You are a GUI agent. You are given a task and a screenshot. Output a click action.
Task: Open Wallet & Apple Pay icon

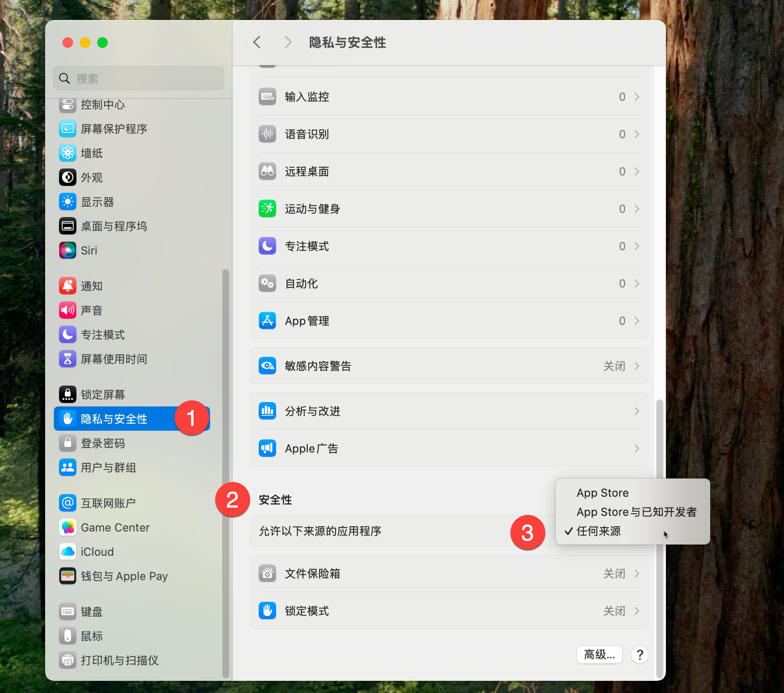click(68, 576)
